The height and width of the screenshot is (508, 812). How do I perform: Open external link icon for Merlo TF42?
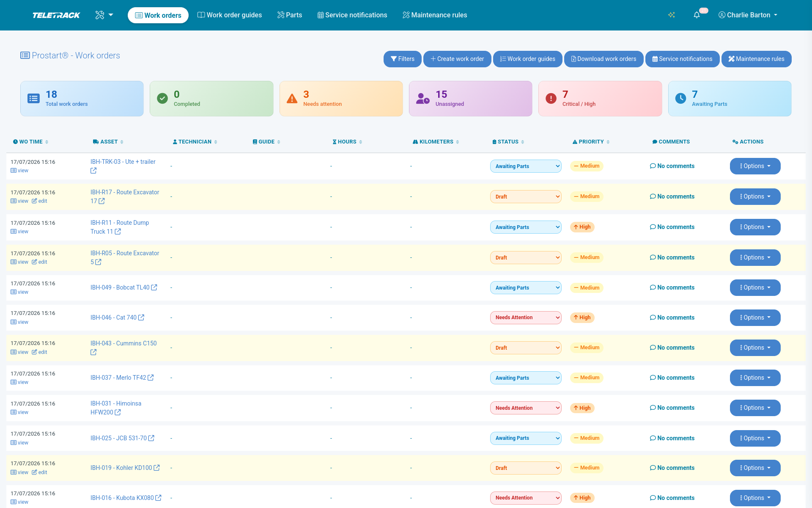coord(151,378)
